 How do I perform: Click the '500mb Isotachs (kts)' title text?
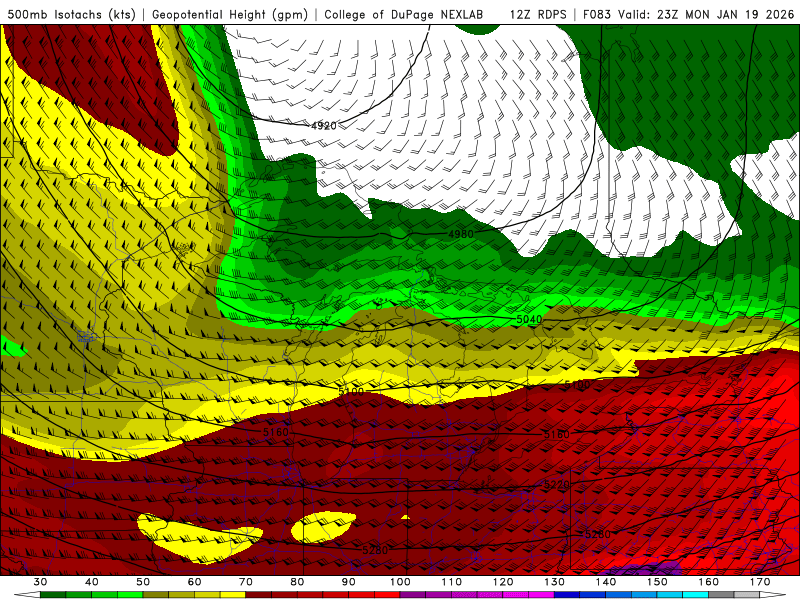pos(71,14)
